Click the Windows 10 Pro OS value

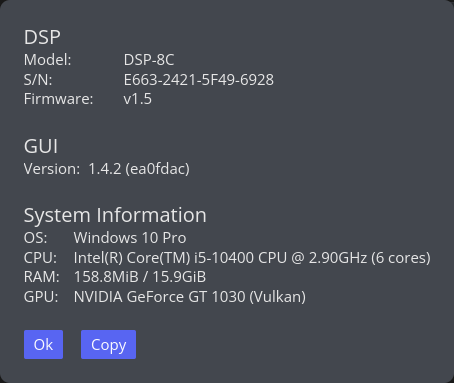(x=130, y=238)
